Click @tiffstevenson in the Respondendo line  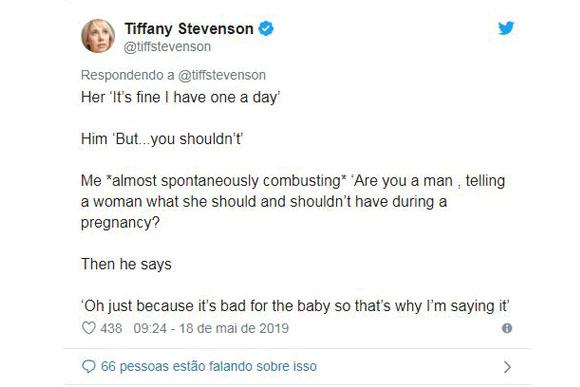(222, 75)
